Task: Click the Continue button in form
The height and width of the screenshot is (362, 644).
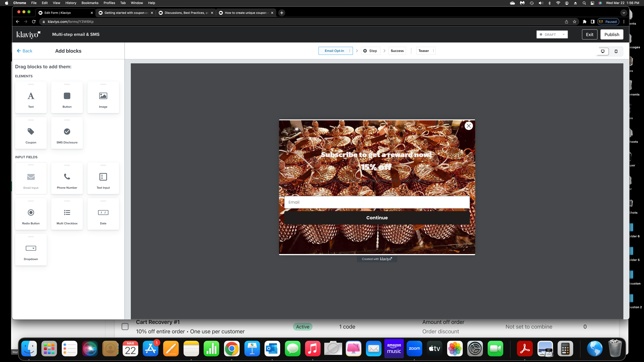Action: 377,218
